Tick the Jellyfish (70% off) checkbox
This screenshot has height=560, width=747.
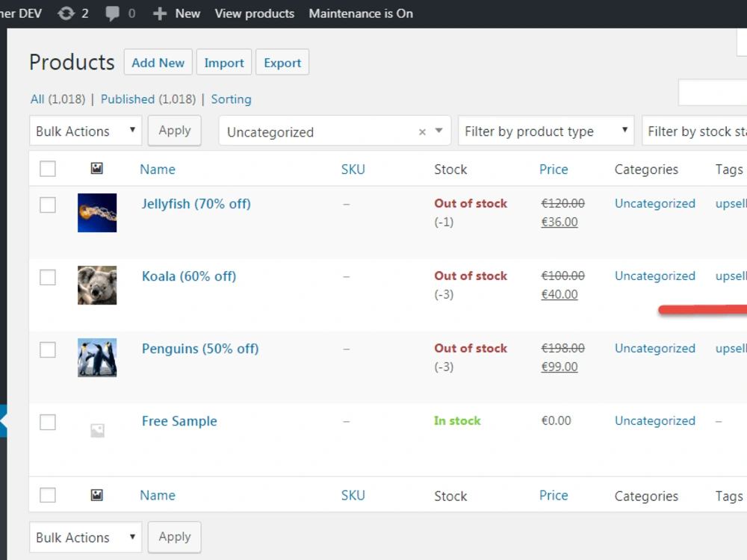48,205
